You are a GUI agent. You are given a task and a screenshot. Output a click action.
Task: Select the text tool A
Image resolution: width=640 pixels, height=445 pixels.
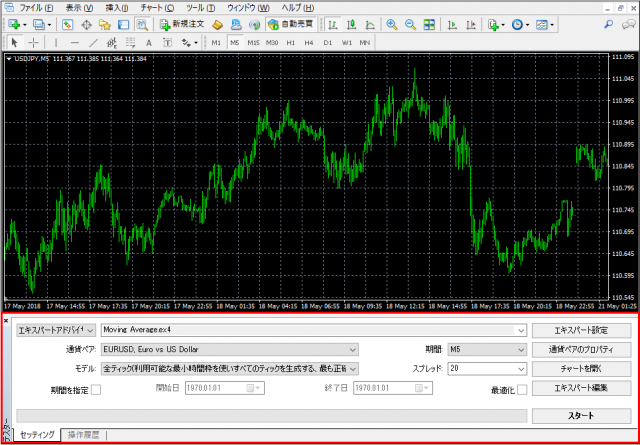pyautogui.click(x=149, y=42)
